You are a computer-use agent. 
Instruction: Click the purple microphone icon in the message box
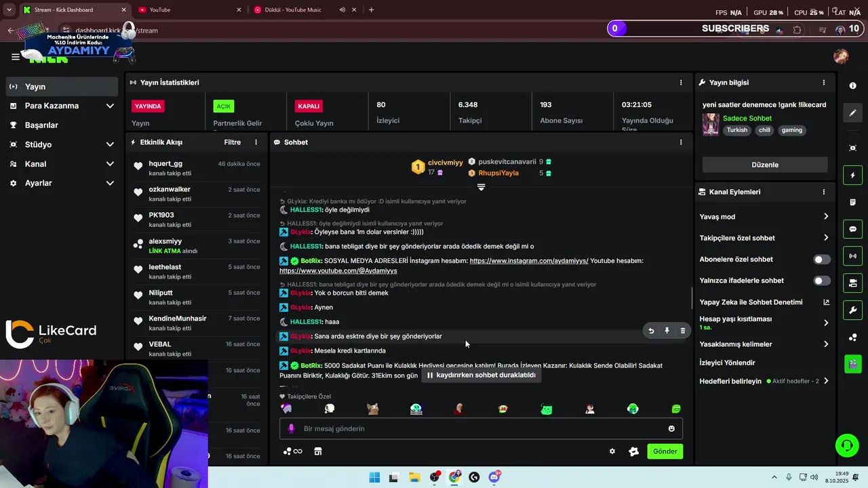click(x=292, y=428)
